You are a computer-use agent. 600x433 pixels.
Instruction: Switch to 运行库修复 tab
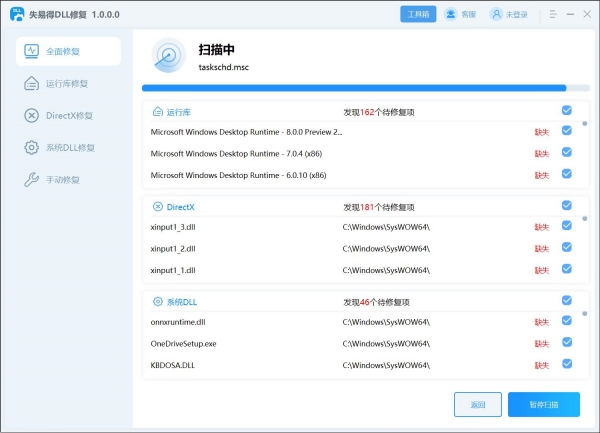68,83
